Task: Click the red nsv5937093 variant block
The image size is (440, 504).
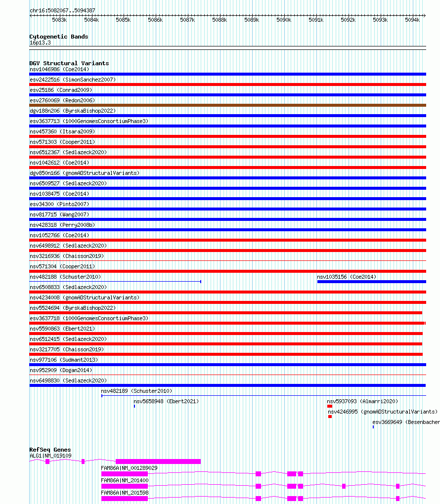Action: coord(330,406)
